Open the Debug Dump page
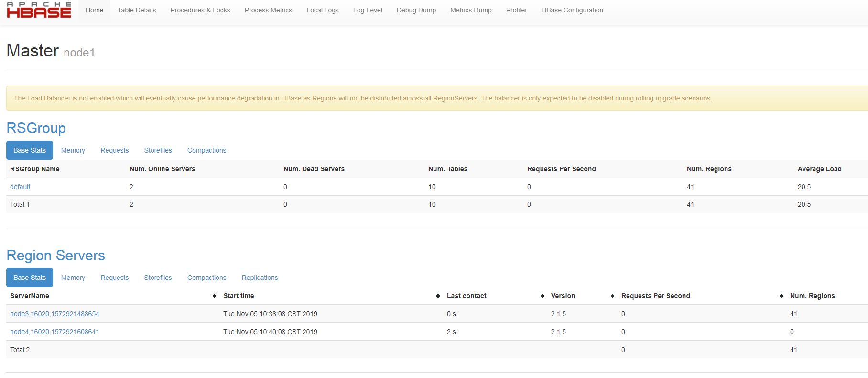This screenshot has width=868, height=378. tap(416, 10)
